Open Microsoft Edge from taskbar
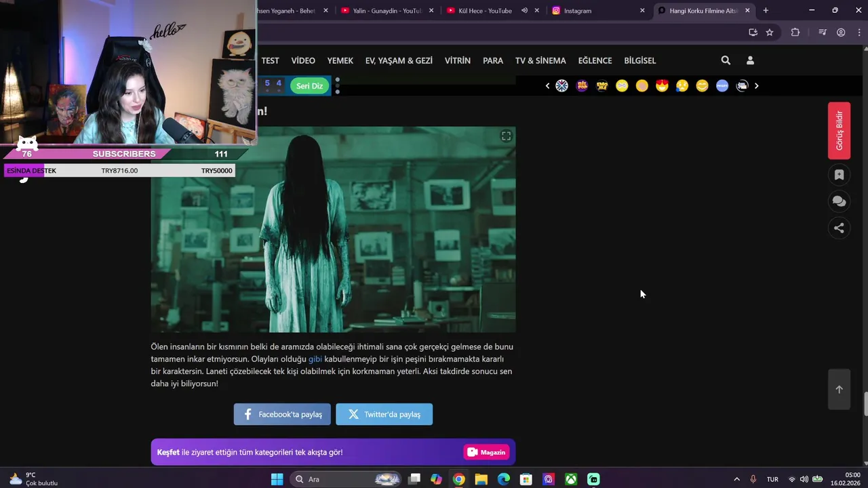This screenshot has width=868, height=488. click(504, 479)
